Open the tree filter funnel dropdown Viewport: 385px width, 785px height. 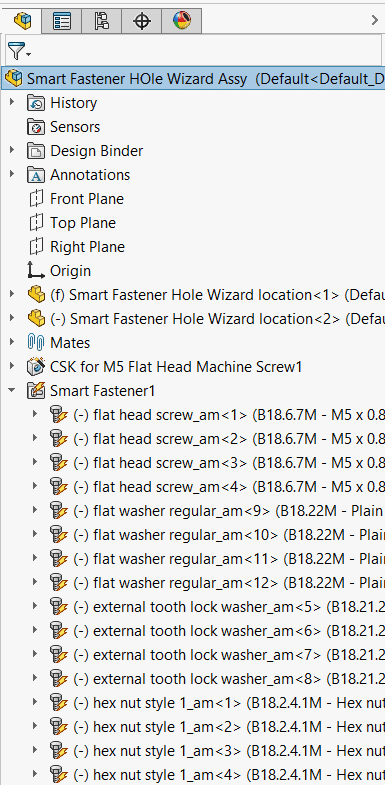point(19,51)
